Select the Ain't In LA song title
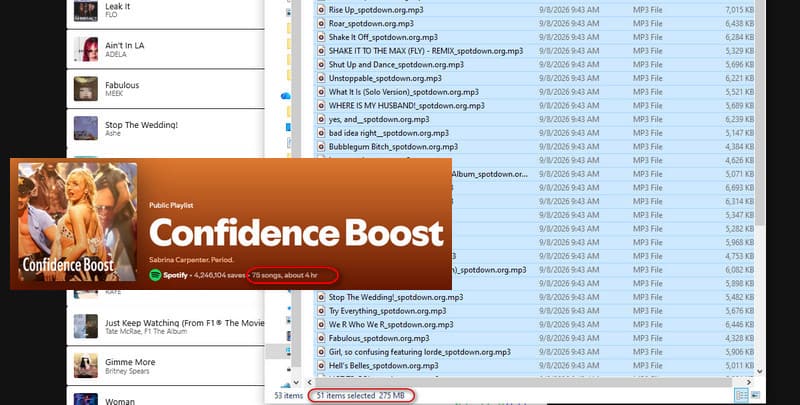Viewport: 800px width, 405px height. coord(124,45)
